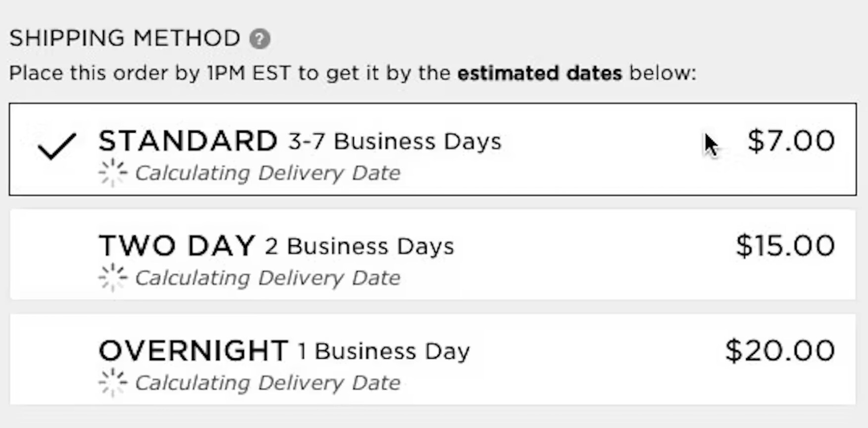Click the "3-7 Business Days" text
Screen dimensions: 868x428
[395, 142]
